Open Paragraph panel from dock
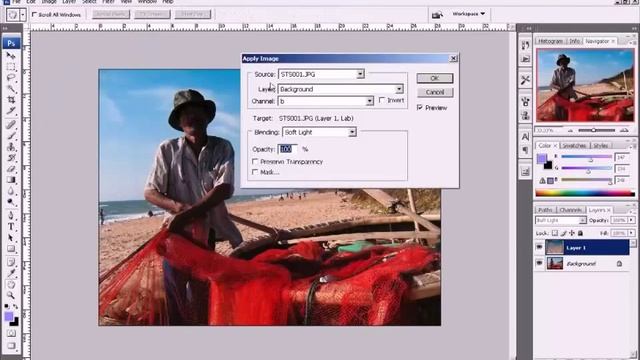 click(525, 150)
